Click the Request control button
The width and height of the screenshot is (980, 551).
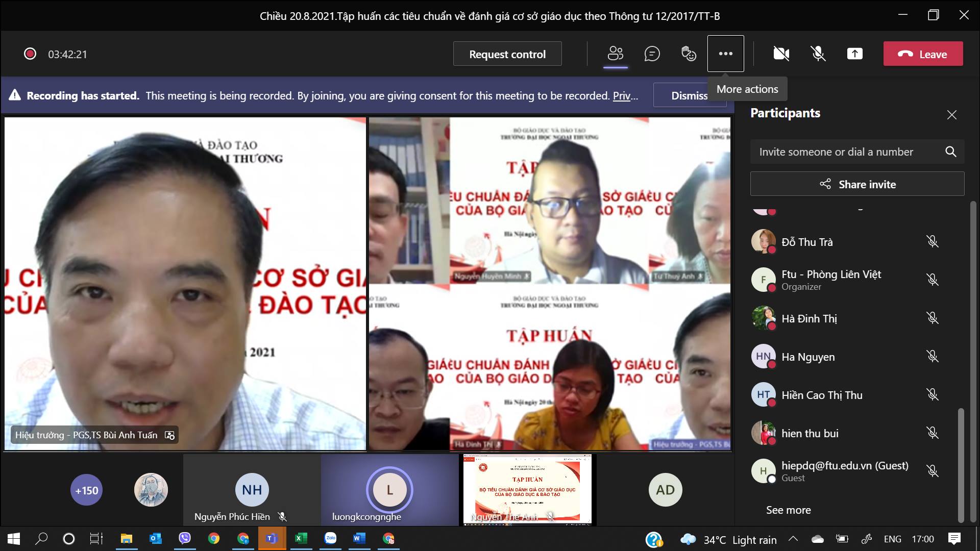507,54
